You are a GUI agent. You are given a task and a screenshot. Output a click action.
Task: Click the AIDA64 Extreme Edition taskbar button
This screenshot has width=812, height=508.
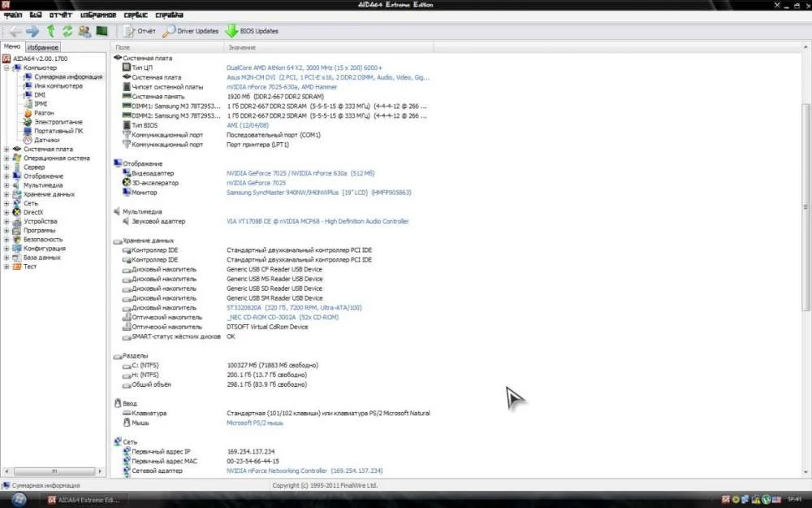click(x=84, y=500)
